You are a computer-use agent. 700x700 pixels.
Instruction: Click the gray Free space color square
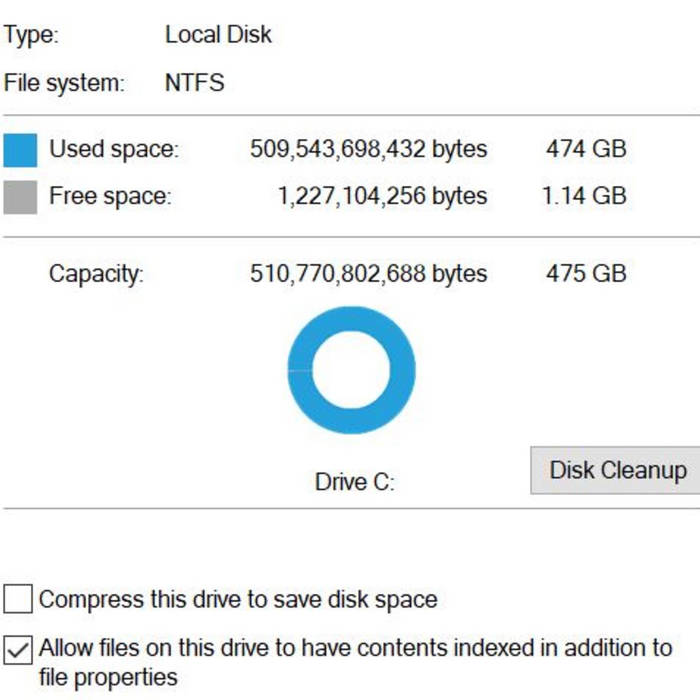[x=20, y=196]
